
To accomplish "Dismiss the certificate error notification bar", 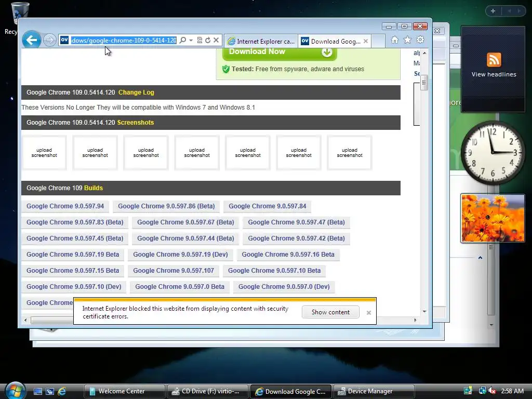I will coord(369,313).
